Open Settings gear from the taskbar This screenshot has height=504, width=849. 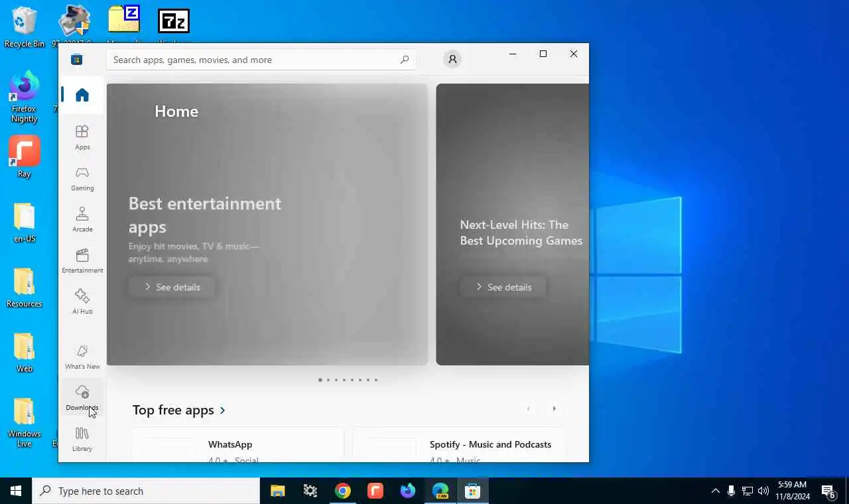point(310,491)
